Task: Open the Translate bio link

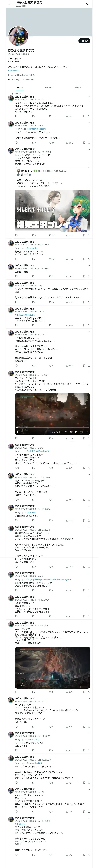Action: (14, 70)
